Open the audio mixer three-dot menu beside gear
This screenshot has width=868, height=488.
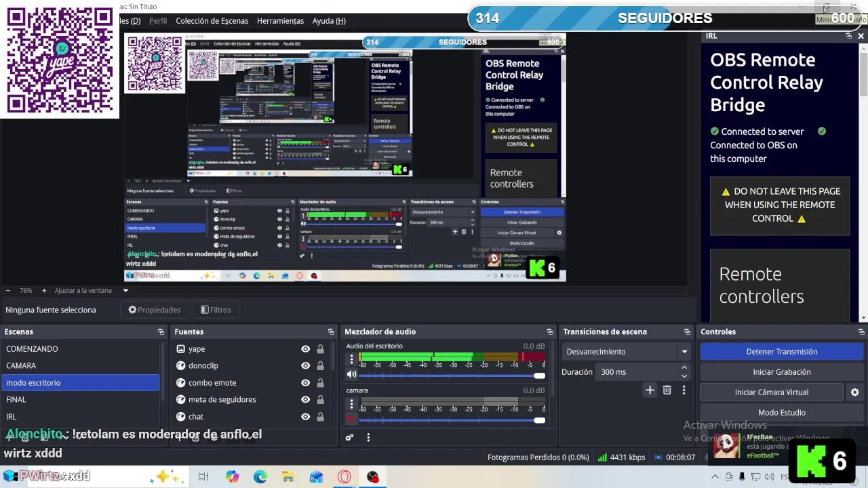click(368, 438)
